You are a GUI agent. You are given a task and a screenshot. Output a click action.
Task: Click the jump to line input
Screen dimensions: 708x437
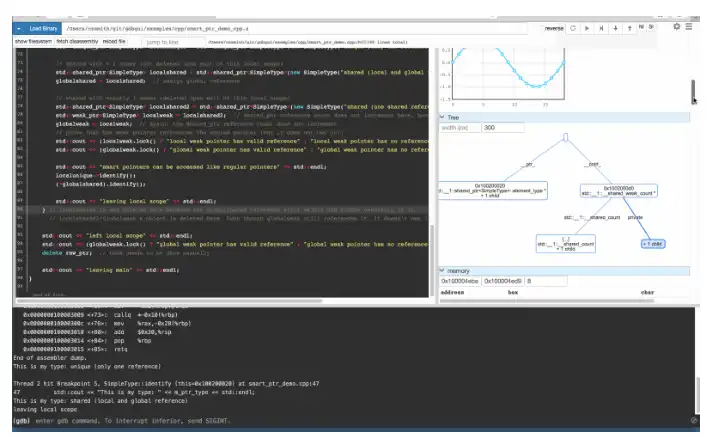[x=173, y=42]
